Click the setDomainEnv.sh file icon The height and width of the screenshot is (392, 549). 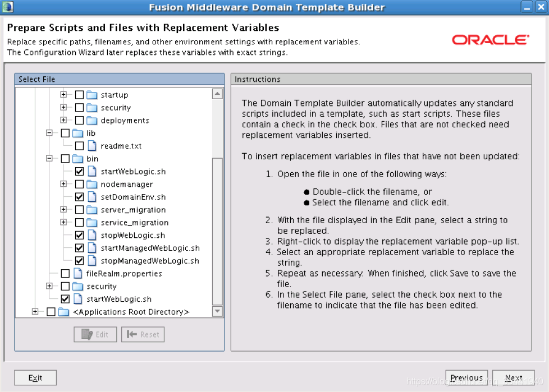coord(91,197)
